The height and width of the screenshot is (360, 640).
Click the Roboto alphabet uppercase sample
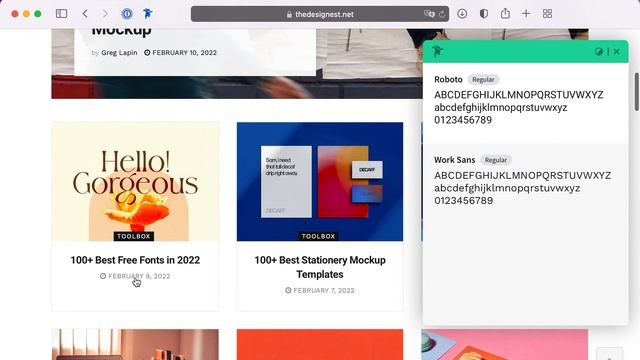click(x=519, y=95)
